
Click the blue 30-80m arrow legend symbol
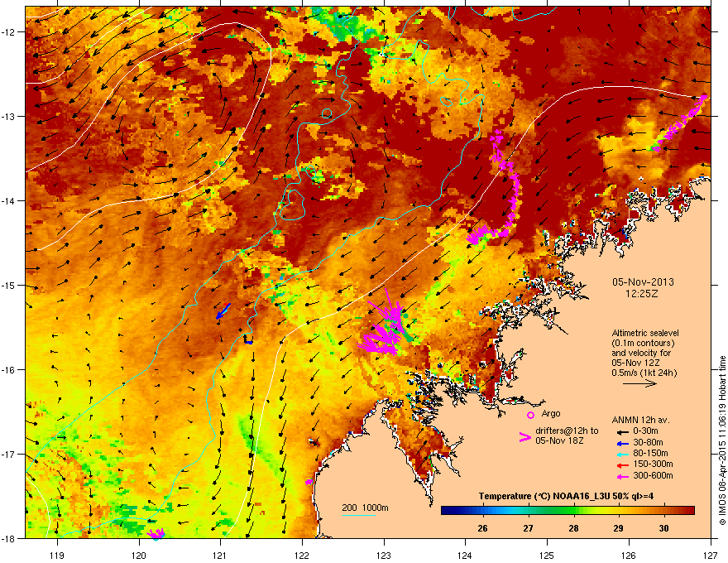click(621, 443)
